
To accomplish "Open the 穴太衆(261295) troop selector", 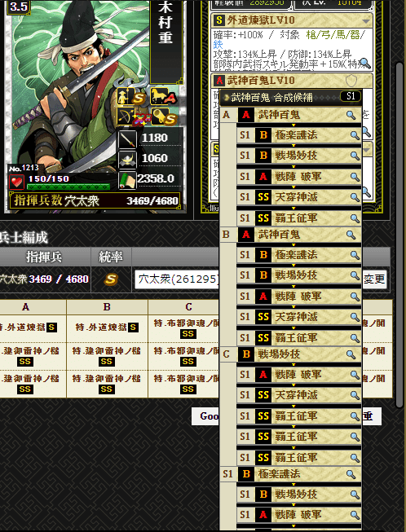I will pyautogui.click(x=177, y=279).
